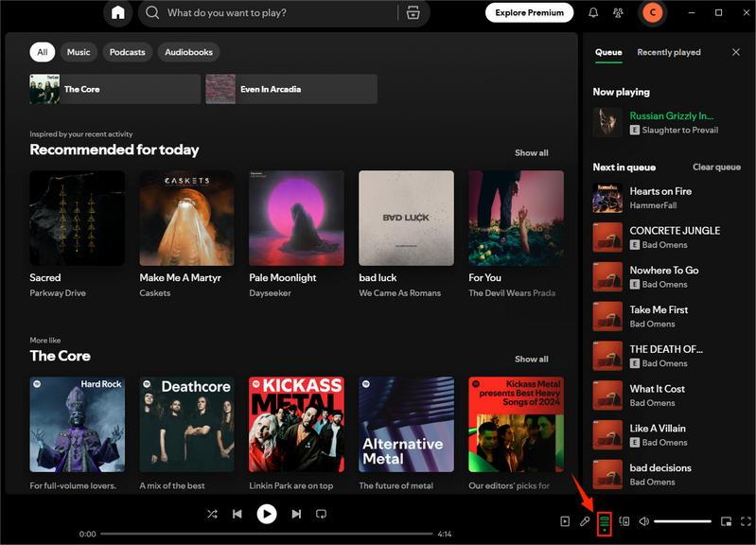The image size is (756, 545).
Task: Open Pale Moonlight album cover
Action: pyautogui.click(x=296, y=218)
